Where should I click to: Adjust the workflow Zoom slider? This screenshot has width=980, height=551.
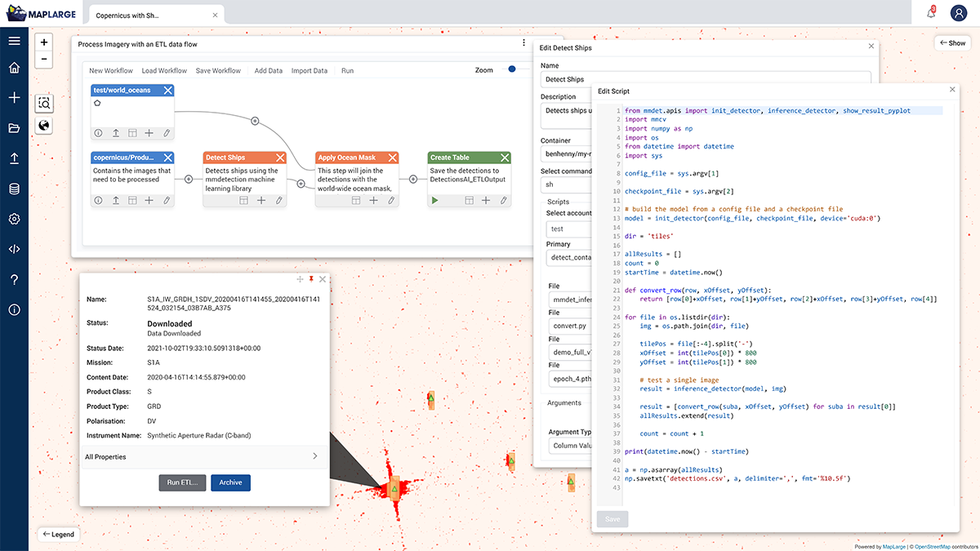(x=510, y=70)
